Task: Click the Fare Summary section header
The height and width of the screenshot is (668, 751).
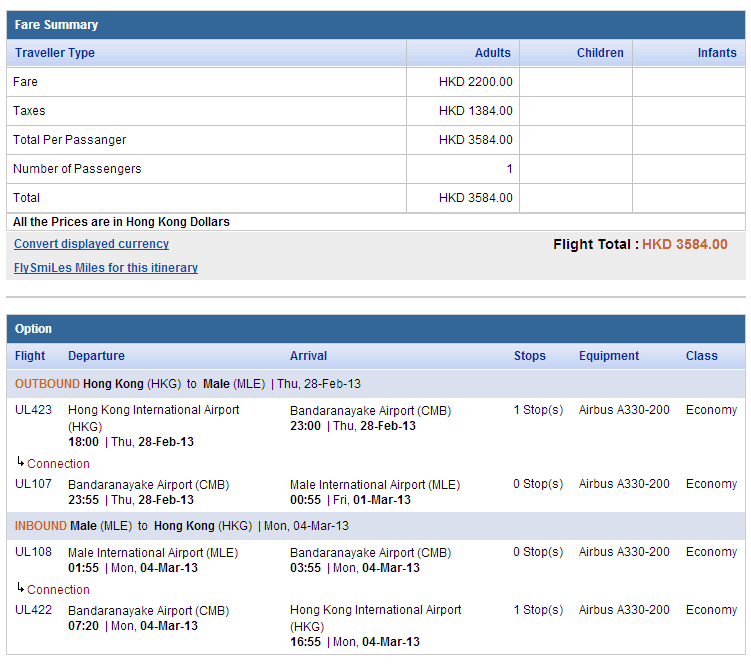Action: [56, 25]
